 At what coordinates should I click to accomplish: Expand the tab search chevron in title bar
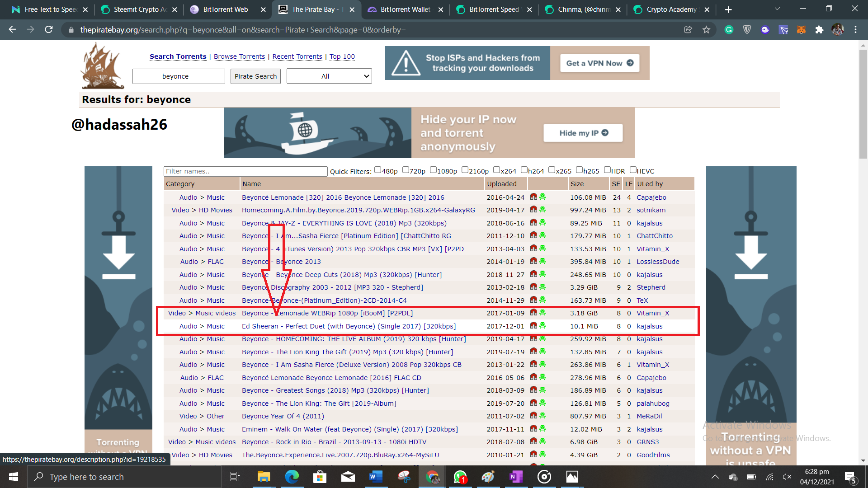click(777, 9)
